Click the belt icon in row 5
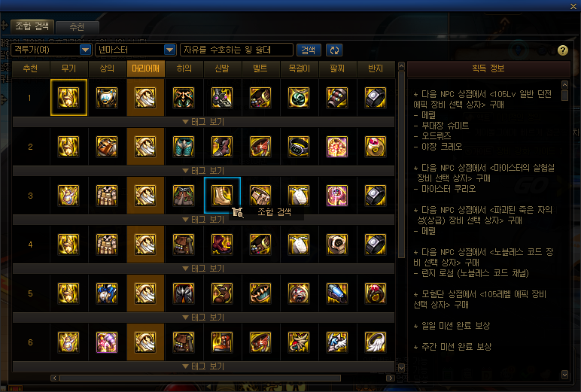The height and width of the screenshot is (392, 581). coord(260,293)
